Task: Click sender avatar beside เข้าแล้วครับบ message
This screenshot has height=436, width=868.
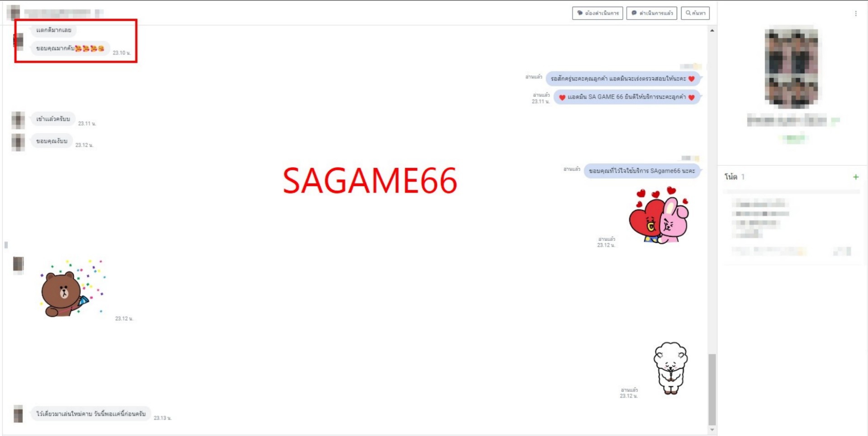Action: (x=18, y=120)
